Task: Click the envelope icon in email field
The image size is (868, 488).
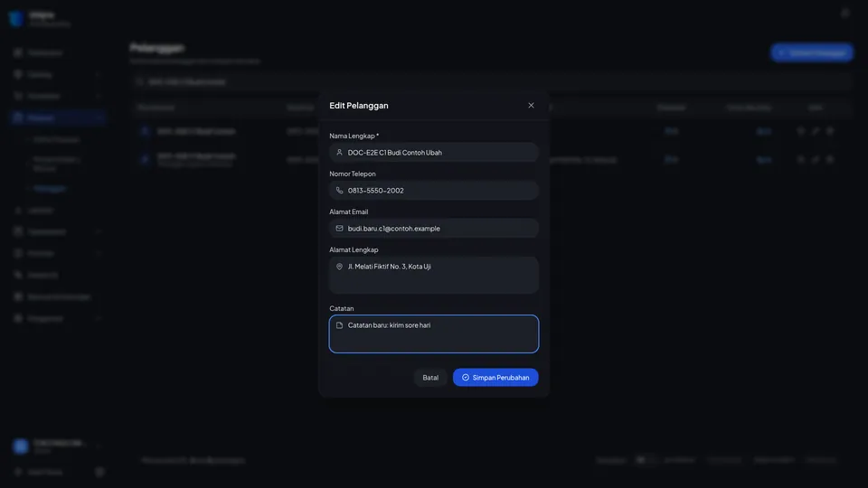Action: [339, 228]
